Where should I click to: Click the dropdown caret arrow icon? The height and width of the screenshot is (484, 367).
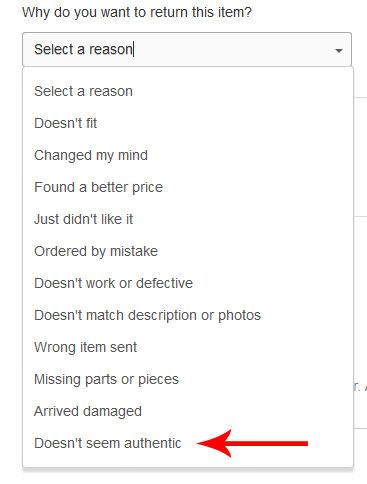tap(339, 51)
